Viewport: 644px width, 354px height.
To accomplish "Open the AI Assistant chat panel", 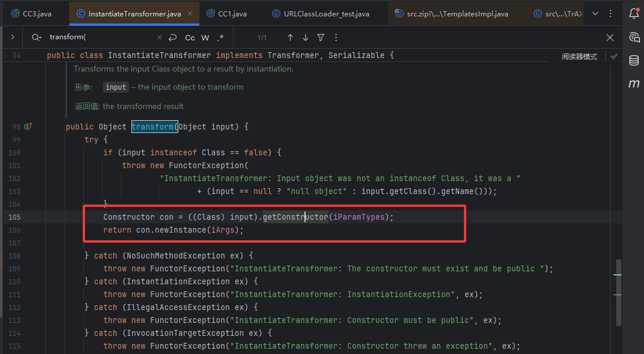I will click(x=633, y=38).
